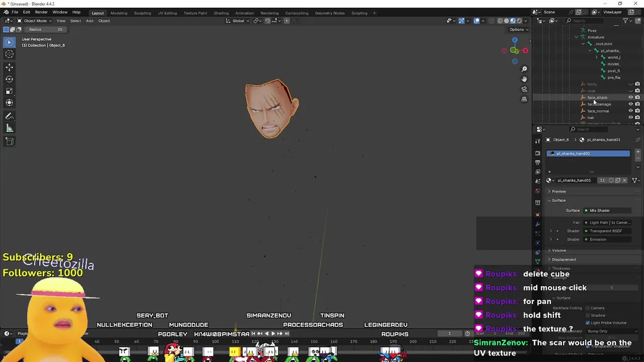Expand the Preview panel
Viewport: 644px width, 362px height.
click(x=558, y=191)
